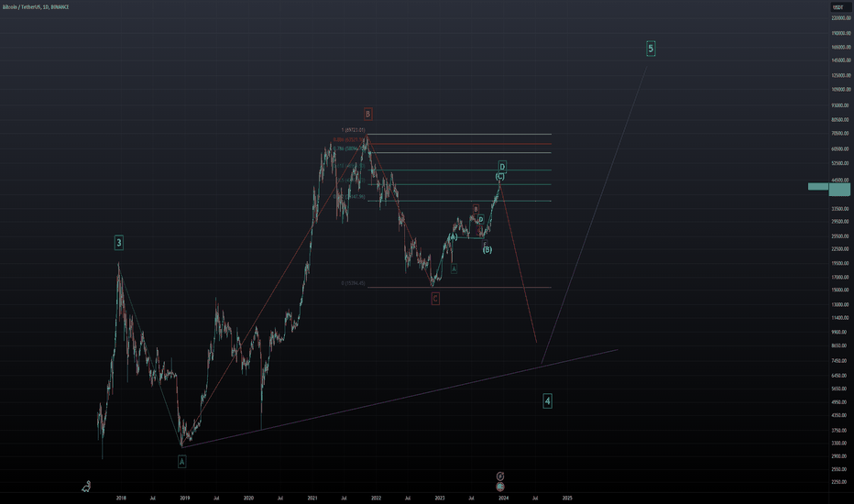Select the gray projection line toward wave 5
The height and width of the screenshot is (504, 854).
point(594,215)
